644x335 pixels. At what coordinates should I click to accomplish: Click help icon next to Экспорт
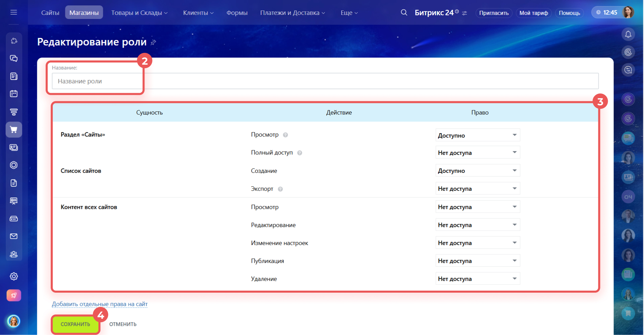click(x=280, y=189)
